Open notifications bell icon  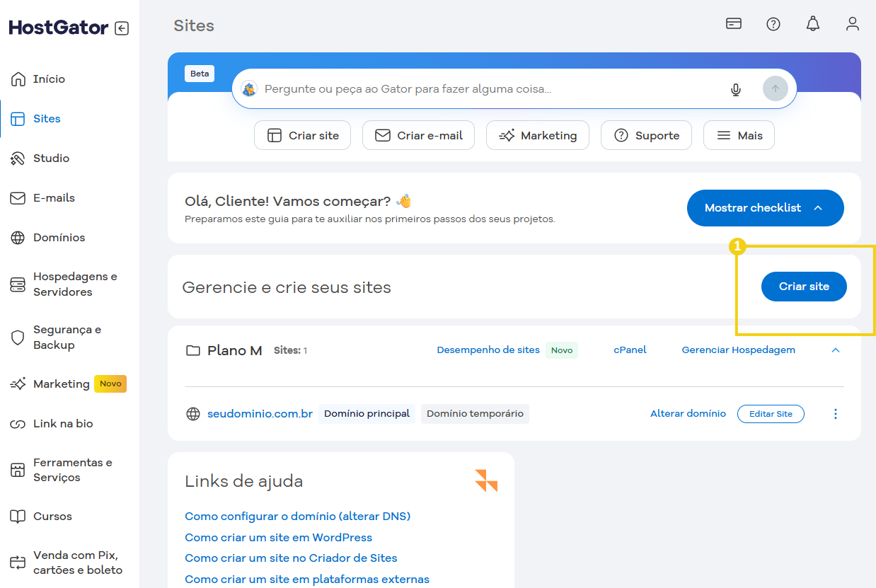click(x=813, y=24)
